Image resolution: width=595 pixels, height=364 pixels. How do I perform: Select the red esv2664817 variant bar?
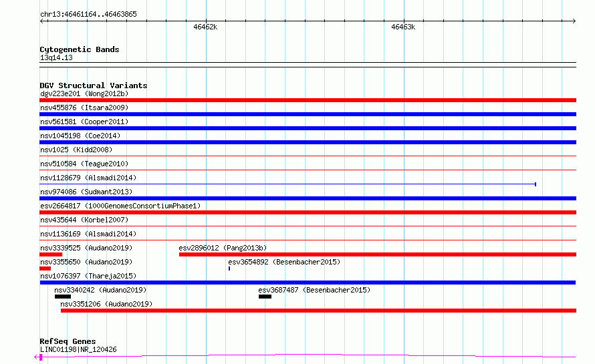pyautogui.click(x=308, y=212)
